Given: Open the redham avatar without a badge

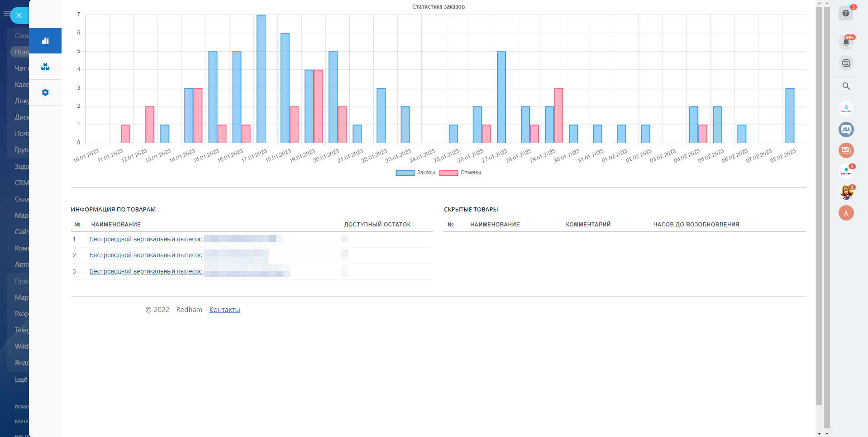Looking at the screenshot, I should [x=846, y=109].
